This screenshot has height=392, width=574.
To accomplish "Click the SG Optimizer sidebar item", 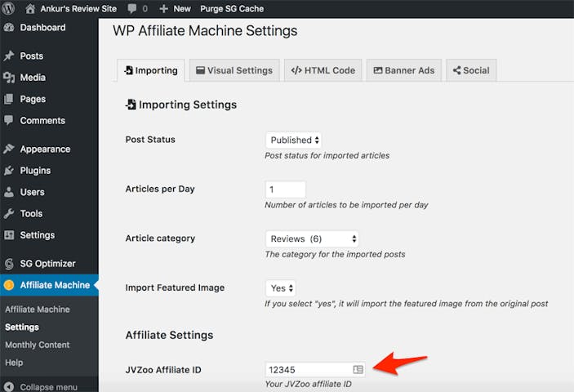I will point(47,264).
